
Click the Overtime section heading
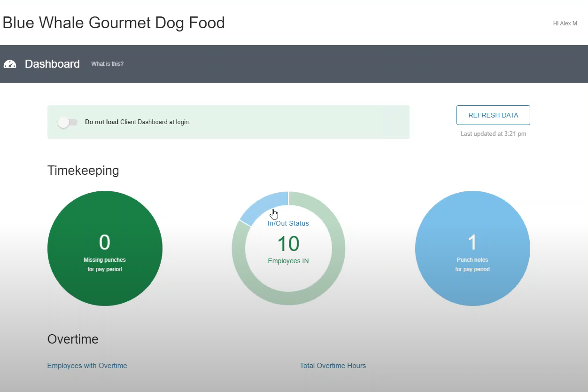pyautogui.click(x=73, y=339)
